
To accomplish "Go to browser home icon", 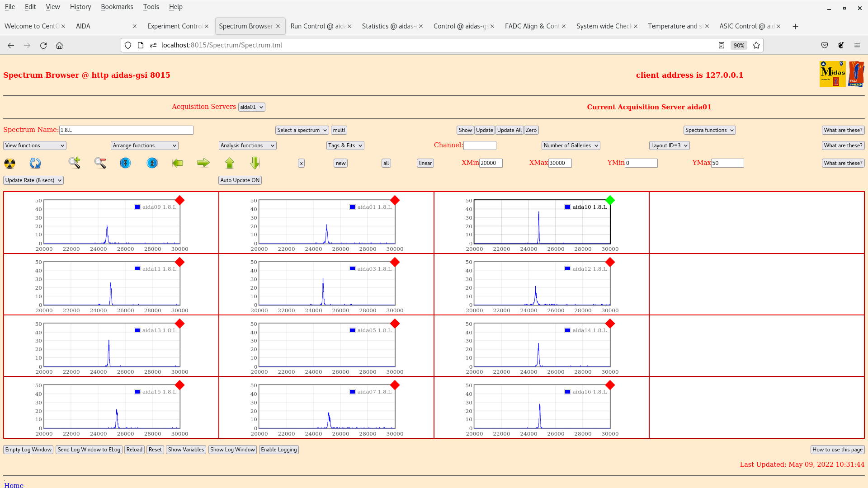I will (59, 45).
